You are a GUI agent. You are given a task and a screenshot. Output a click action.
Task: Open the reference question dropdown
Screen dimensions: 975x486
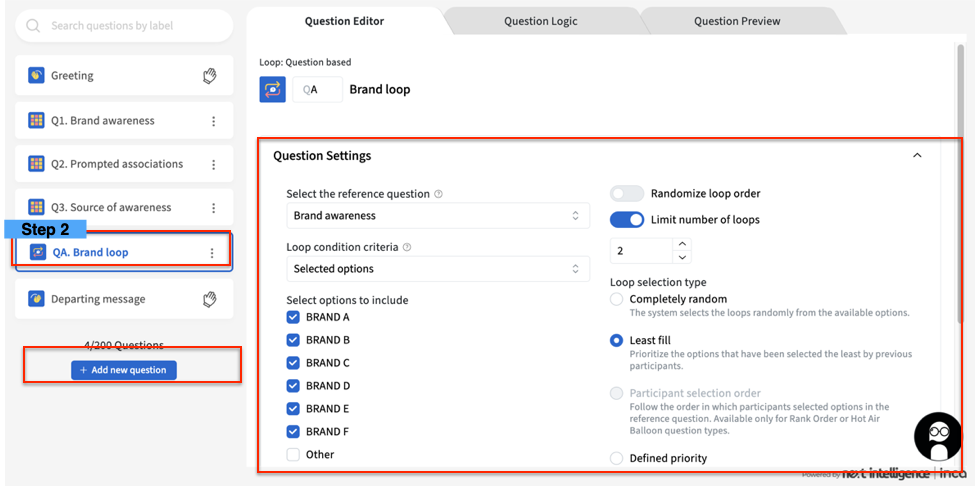click(435, 216)
